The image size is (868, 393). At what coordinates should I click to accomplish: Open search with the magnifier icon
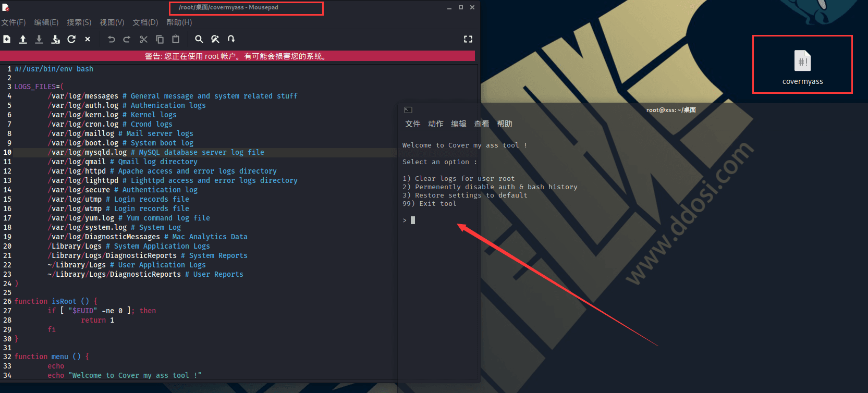click(199, 39)
